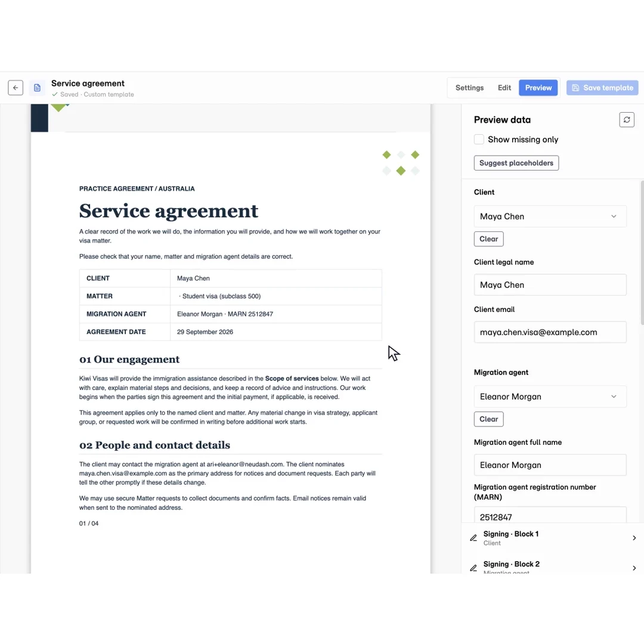Expand Signing Block 1 chevron
This screenshot has width=644, height=644.
pyautogui.click(x=634, y=538)
